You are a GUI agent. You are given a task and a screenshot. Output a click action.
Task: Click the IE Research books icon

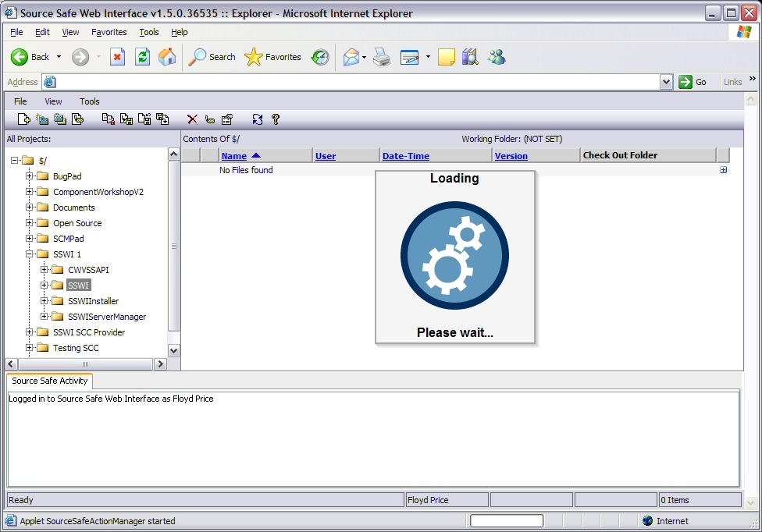point(471,57)
